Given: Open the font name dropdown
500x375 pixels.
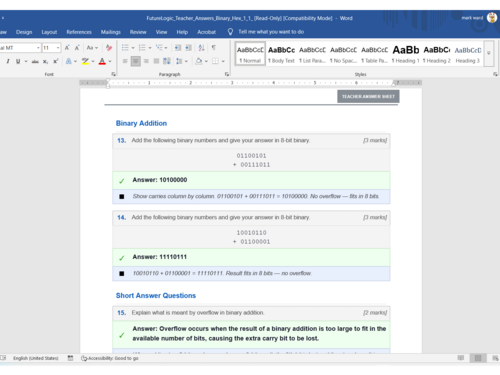Looking at the screenshot, I should click(38, 48).
